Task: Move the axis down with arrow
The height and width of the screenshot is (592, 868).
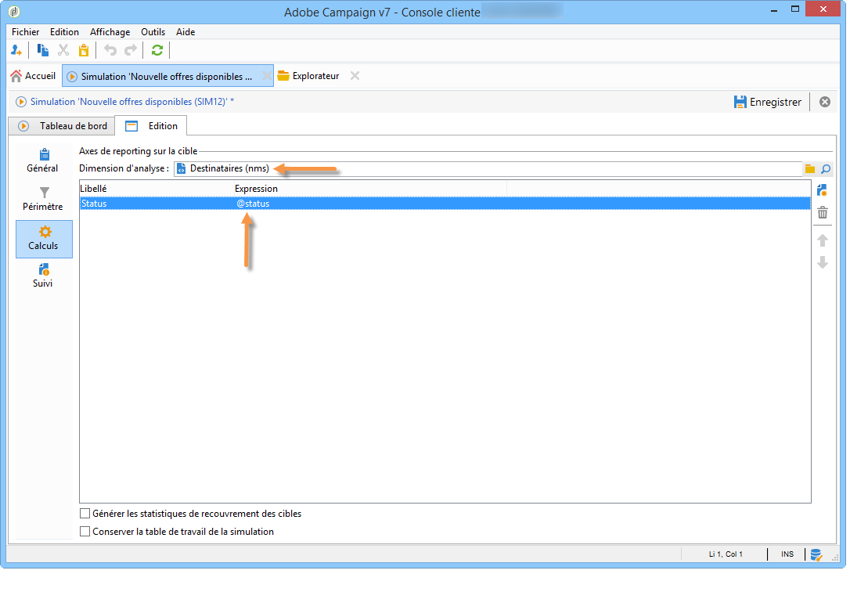Action: pos(823,262)
